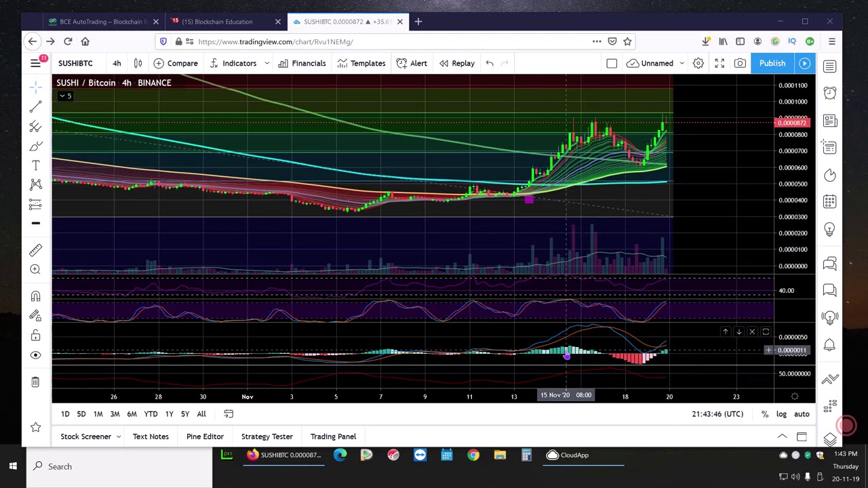Open the economic calendar panel

coord(829,202)
